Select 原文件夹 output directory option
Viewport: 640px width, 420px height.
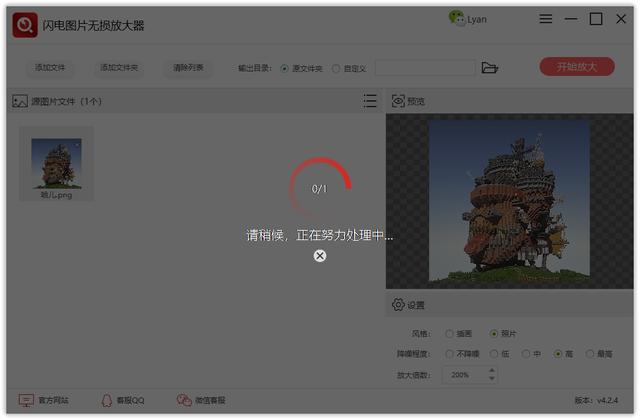point(302,69)
